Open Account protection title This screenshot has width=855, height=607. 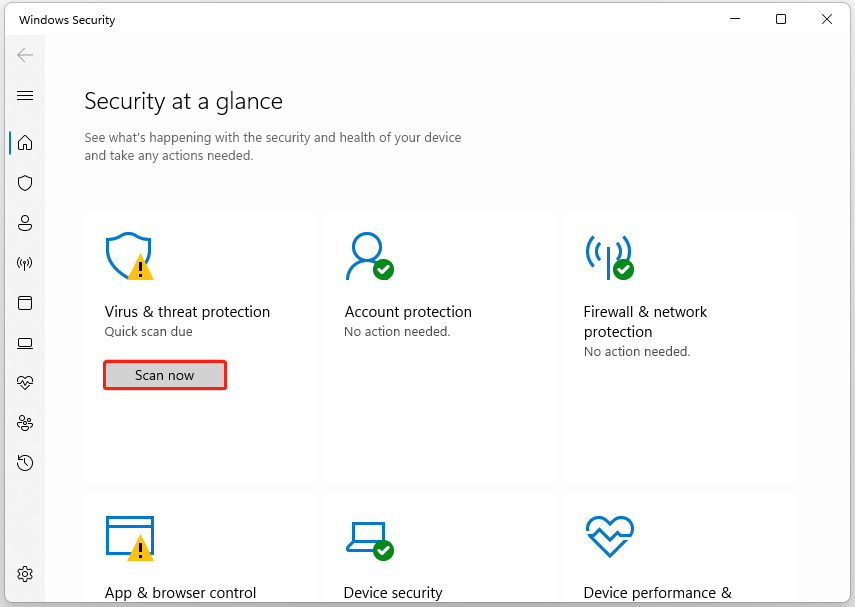408,312
